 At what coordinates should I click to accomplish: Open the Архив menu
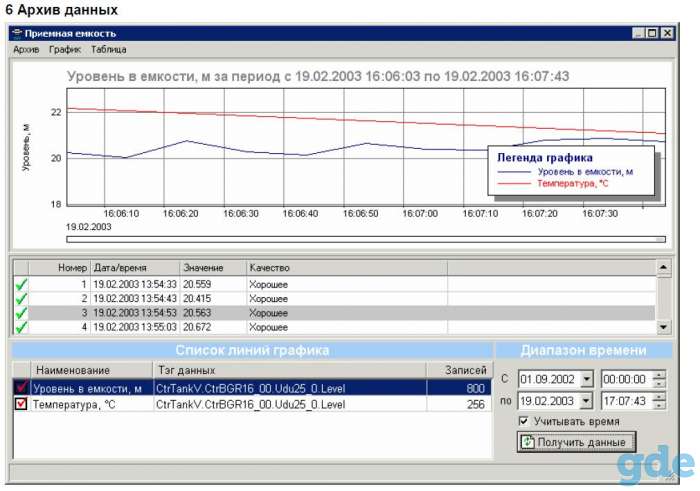[x=26, y=50]
